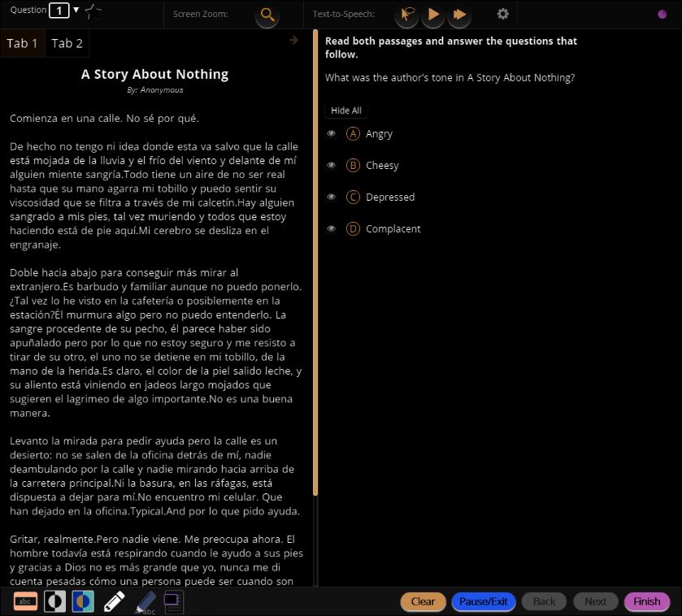Switch to Tab 1 passage
Screen dimensions: 682x616
[22, 43]
